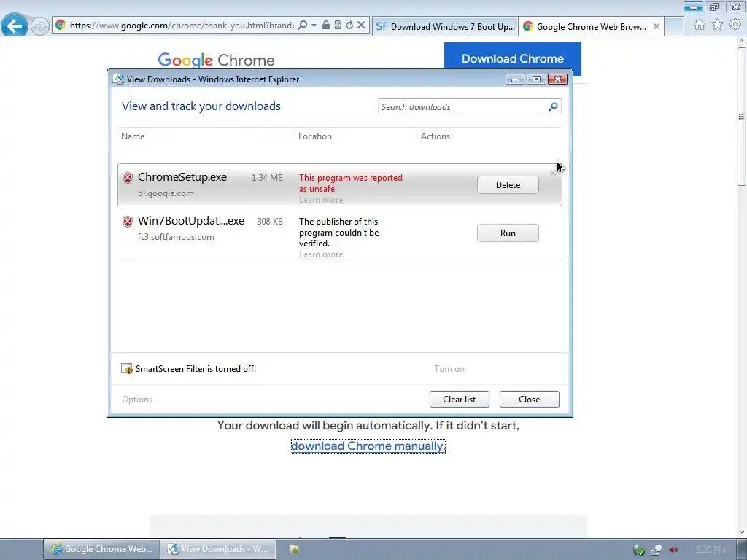Turn on SmartScreen Filter

pyautogui.click(x=449, y=368)
